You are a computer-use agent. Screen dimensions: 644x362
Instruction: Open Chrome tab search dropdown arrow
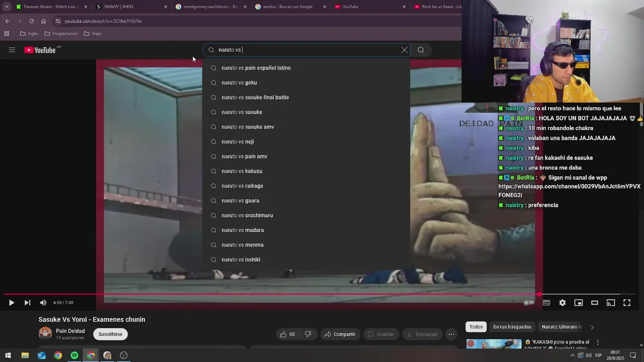7,7
